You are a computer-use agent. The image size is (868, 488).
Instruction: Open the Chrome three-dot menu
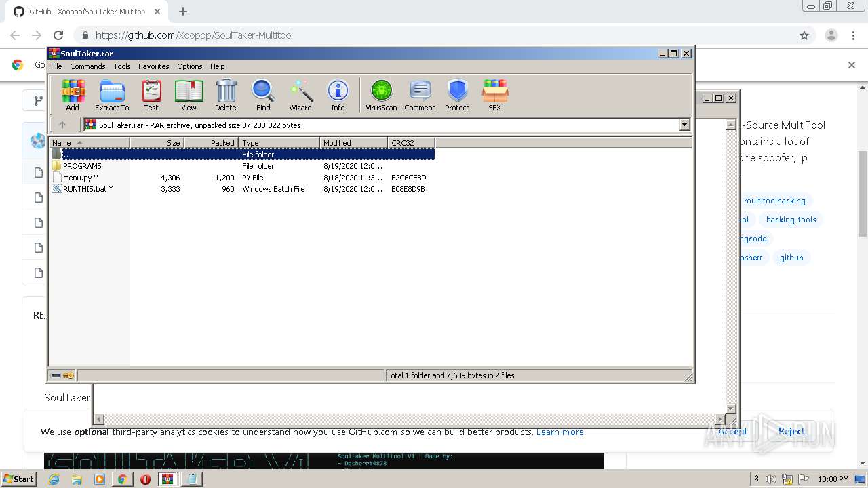tap(853, 35)
